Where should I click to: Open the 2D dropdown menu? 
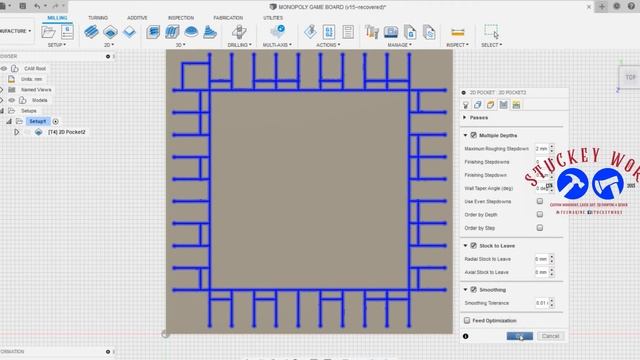pyautogui.click(x=109, y=45)
